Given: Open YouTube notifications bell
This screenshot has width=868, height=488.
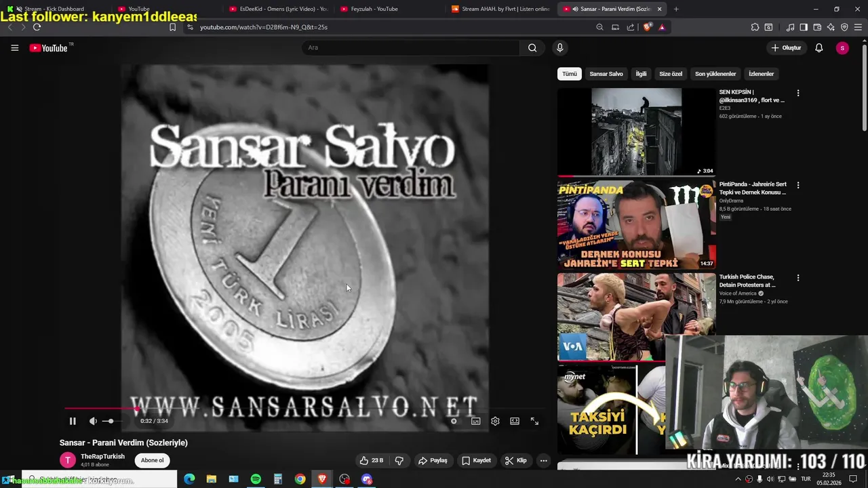Looking at the screenshot, I should click(x=819, y=47).
